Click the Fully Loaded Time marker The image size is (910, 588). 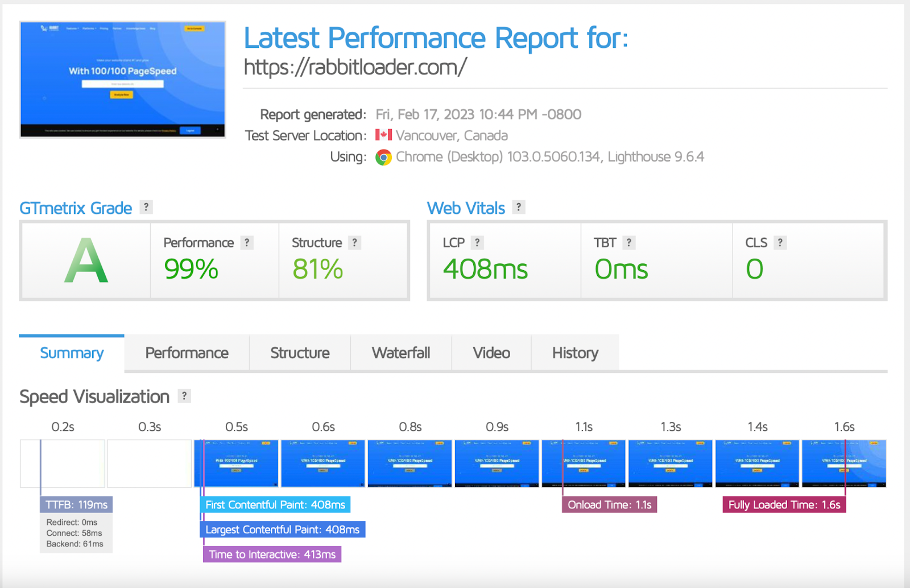pyautogui.click(x=784, y=504)
